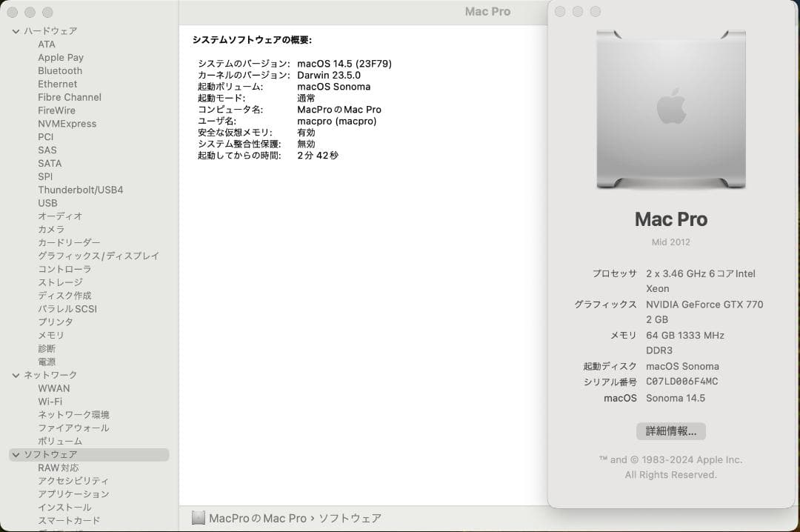The height and width of the screenshot is (532, 800).
Task: Close the About This Mac window
Action: (560, 12)
